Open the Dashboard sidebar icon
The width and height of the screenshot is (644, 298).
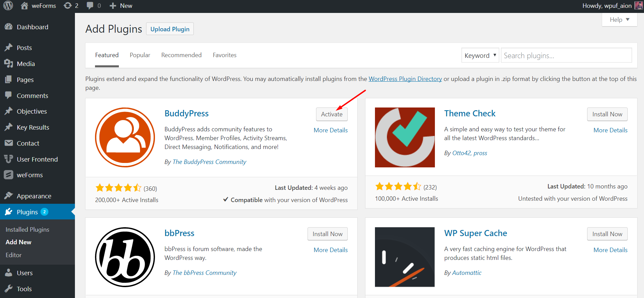(9, 27)
